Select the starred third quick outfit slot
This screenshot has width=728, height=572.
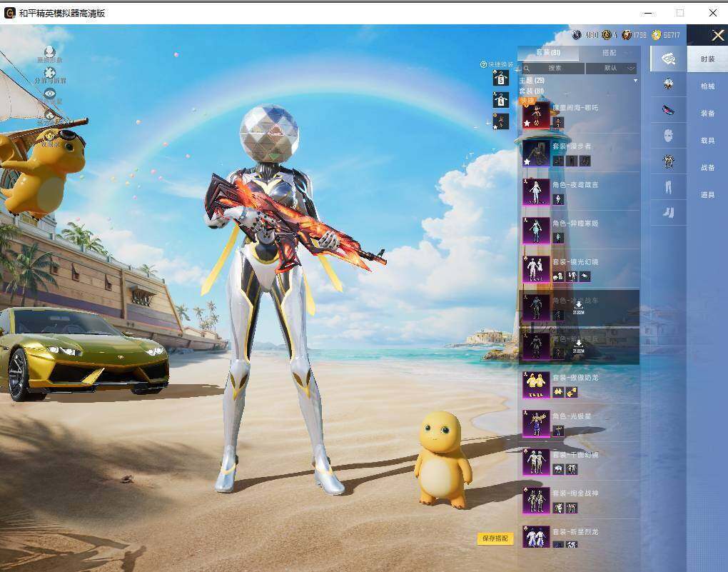pyautogui.click(x=500, y=121)
